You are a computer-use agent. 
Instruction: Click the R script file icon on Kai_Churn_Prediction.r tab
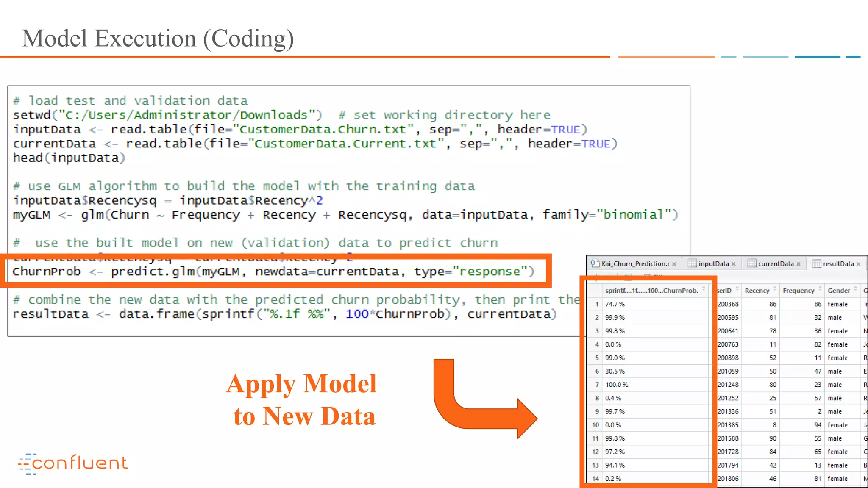click(595, 263)
